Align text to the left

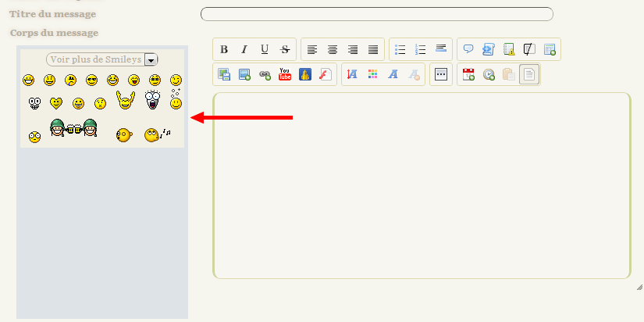click(x=312, y=50)
